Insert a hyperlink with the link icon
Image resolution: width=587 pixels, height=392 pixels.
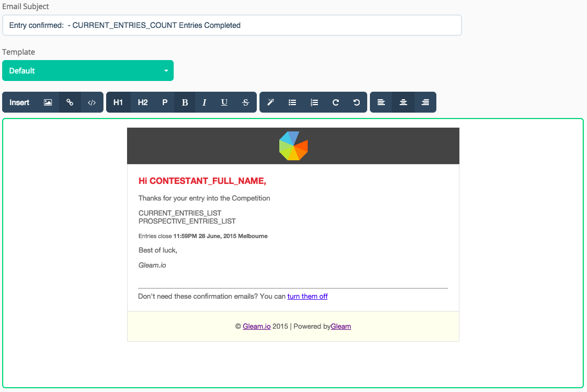[x=70, y=102]
